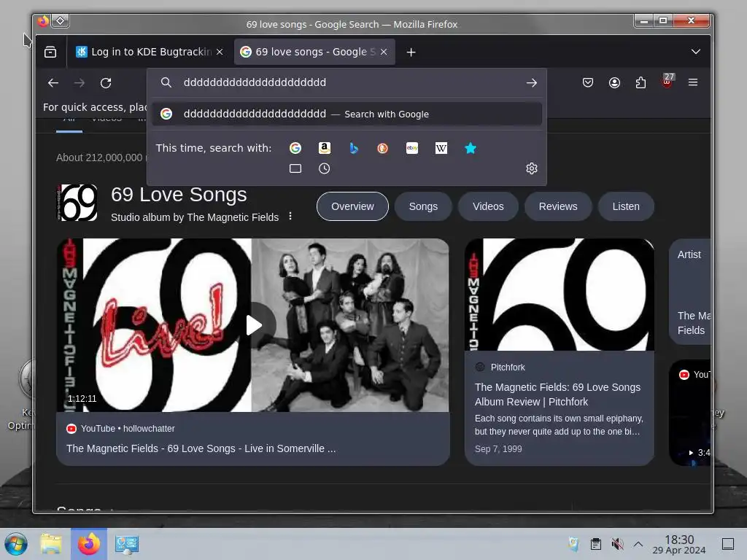Open the Extensions puzzle icon
Screen dimensions: 747x560
click(x=640, y=82)
